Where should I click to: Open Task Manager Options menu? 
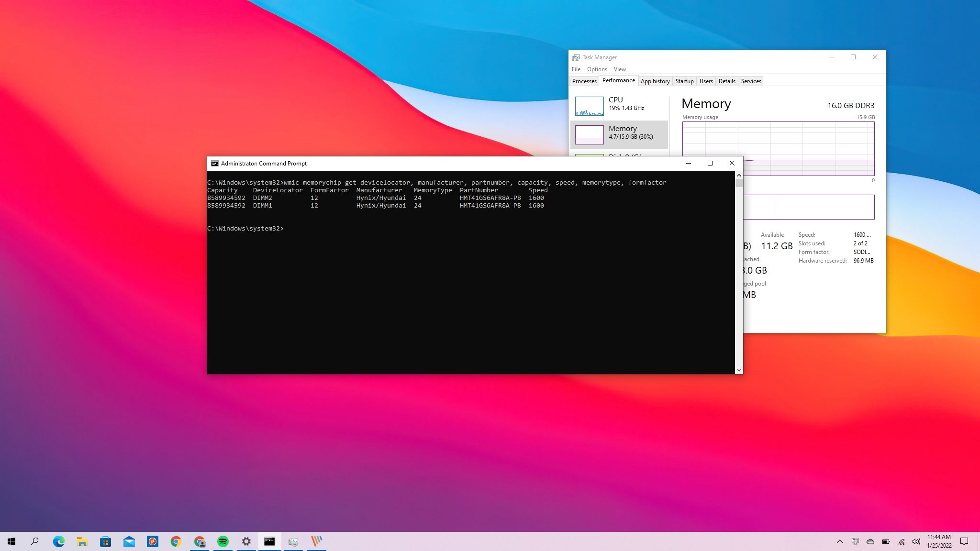click(x=597, y=68)
